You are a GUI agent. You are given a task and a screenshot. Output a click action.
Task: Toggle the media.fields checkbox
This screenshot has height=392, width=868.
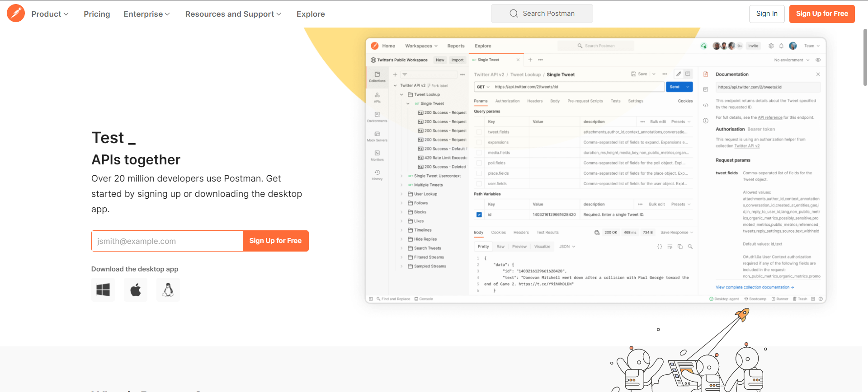pyautogui.click(x=479, y=153)
